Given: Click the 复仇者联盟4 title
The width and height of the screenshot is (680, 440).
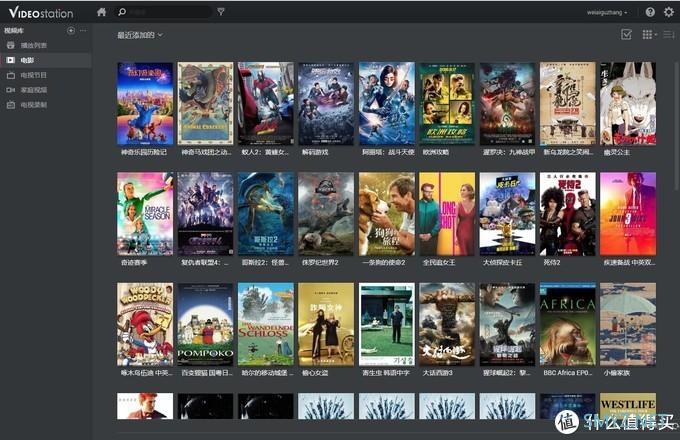Looking at the screenshot, I should pyautogui.click(x=205, y=262).
